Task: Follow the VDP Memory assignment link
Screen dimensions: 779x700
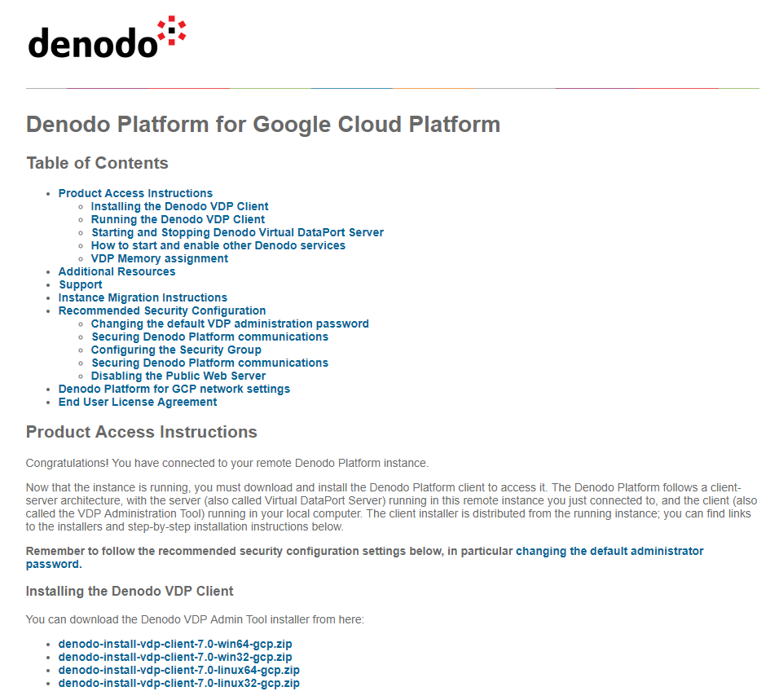Action: (159, 258)
